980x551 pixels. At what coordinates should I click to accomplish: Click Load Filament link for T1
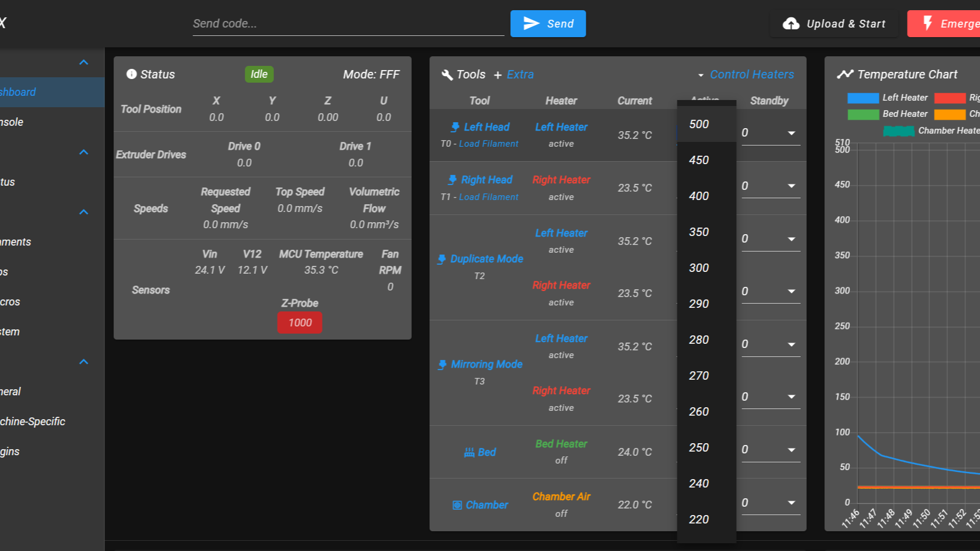489,197
